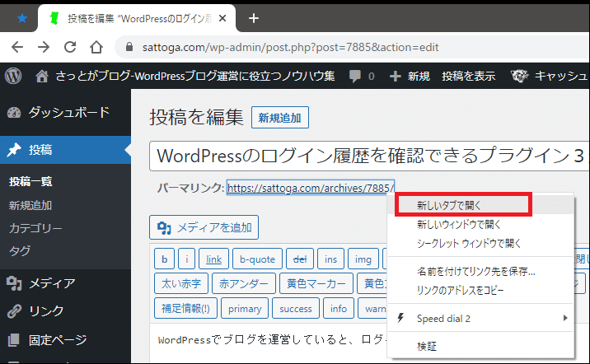This screenshot has width=590, height=364.
Task: Click the img quicktag button
Action: (x=363, y=259)
